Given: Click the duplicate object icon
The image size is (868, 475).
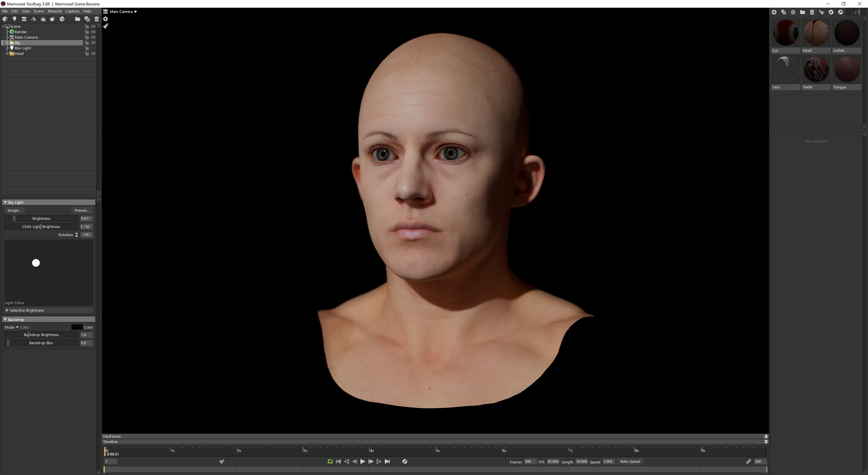Looking at the screenshot, I should pos(87,19).
